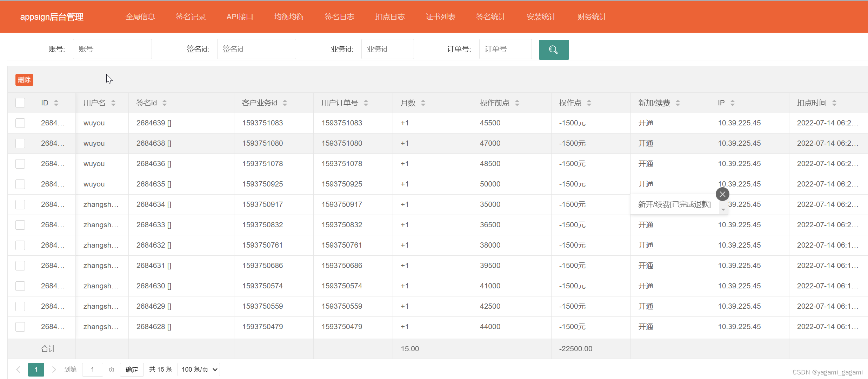This screenshot has height=379, width=868.
Task: Open 证书列表 navigation tab
Action: pos(441,17)
